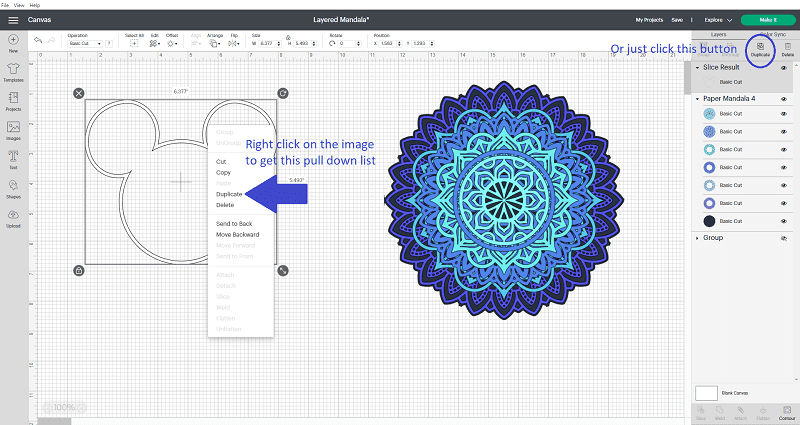The image size is (800, 425).
Task: Hide the Paper Mandala 4 group
Action: click(784, 99)
